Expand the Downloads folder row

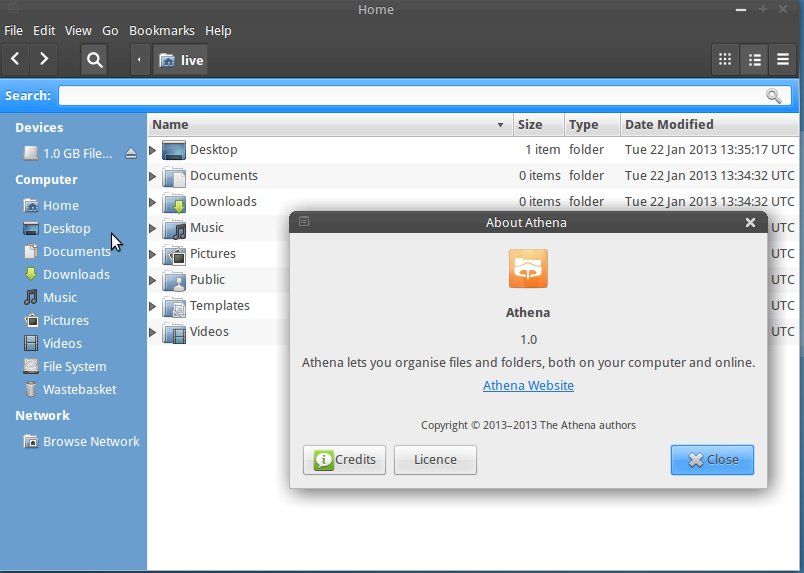152,202
